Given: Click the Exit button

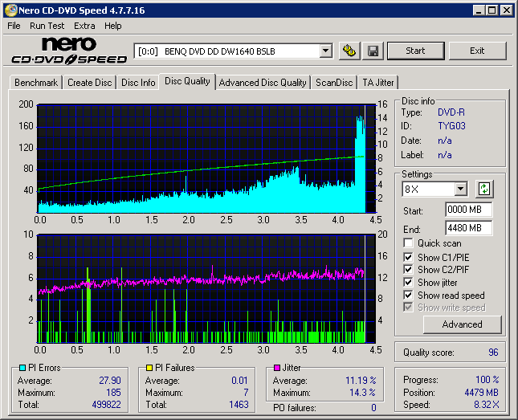Looking at the screenshot, I should click(477, 51).
